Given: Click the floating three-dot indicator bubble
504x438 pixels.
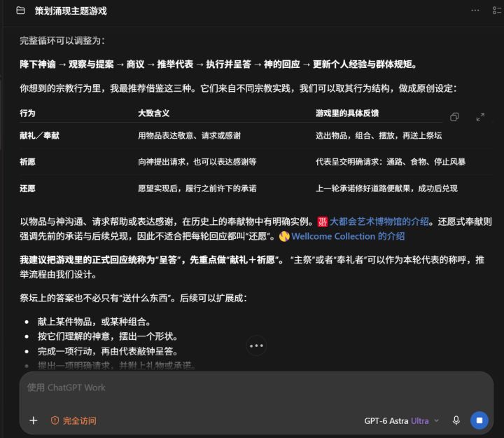Looking at the screenshot, I should (256, 345).
